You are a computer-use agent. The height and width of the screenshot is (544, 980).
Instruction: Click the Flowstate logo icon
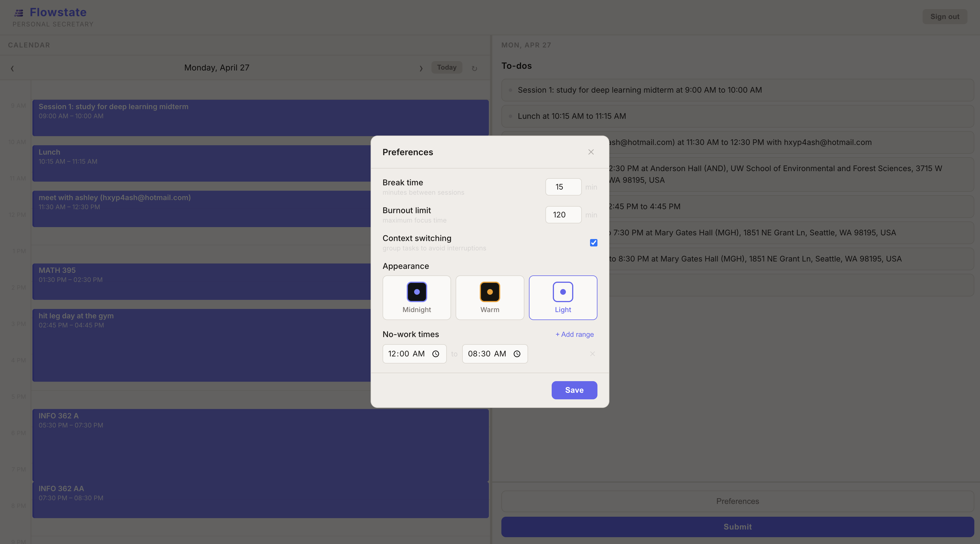coord(19,13)
